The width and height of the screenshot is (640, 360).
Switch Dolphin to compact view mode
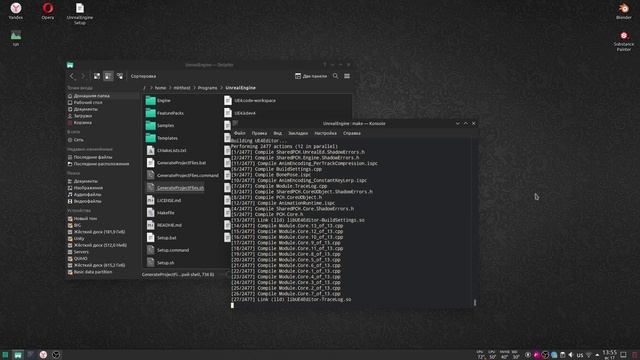[108, 76]
